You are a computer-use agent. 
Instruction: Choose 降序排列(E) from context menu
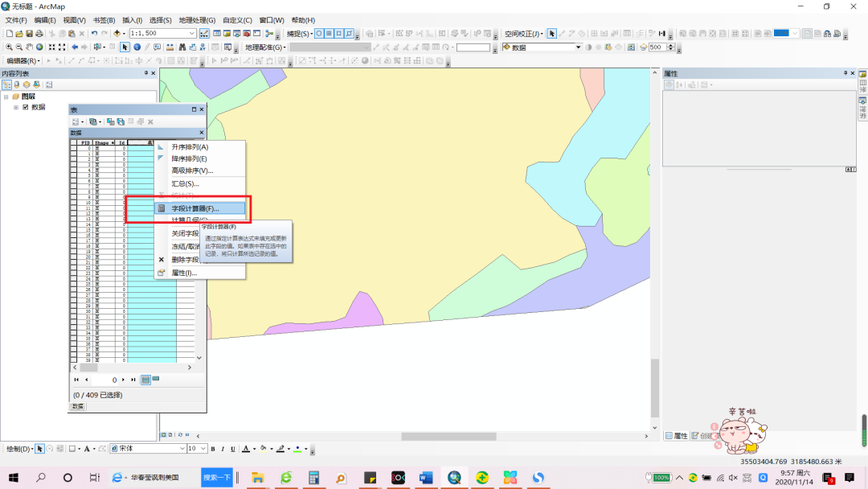coord(200,159)
